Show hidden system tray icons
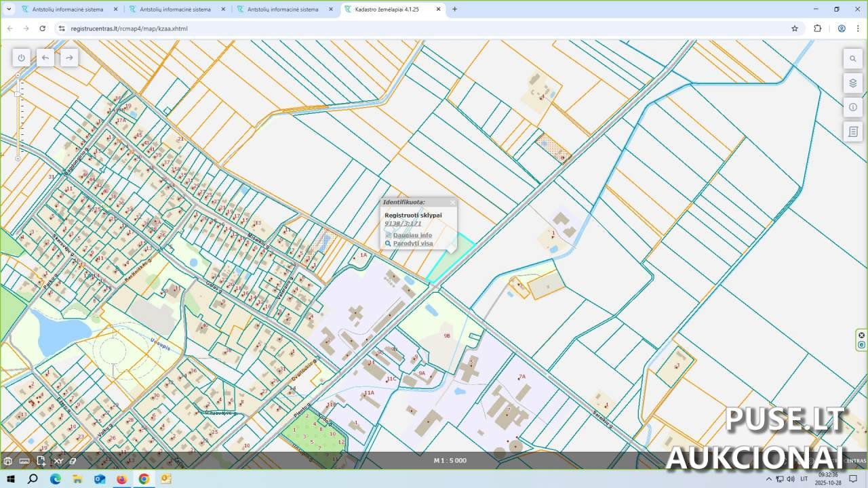The width and height of the screenshot is (868, 488). [769, 479]
